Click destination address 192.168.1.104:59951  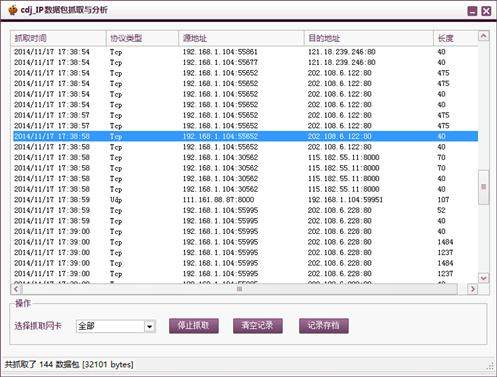(345, 200)
